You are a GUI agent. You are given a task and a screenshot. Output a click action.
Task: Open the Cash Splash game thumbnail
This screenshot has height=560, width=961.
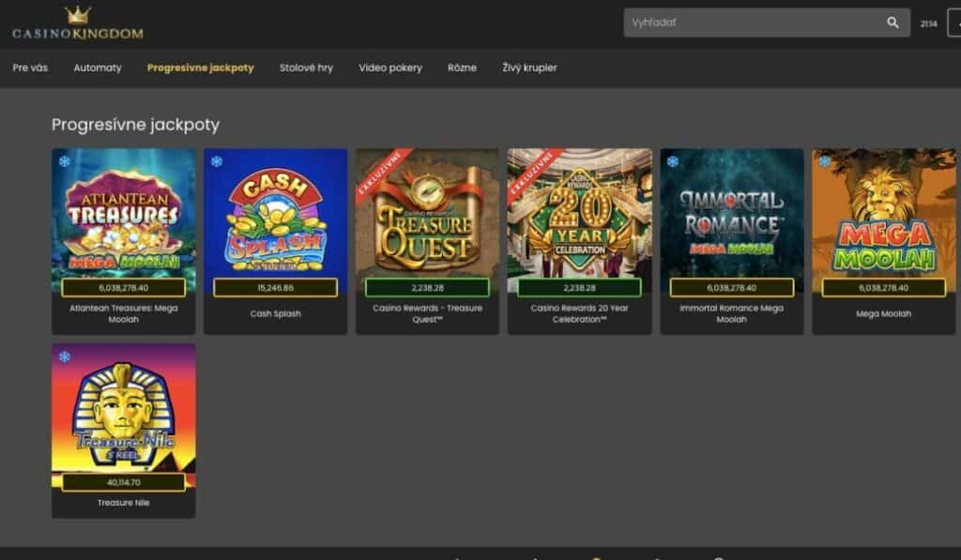click(x=275, y=216)
